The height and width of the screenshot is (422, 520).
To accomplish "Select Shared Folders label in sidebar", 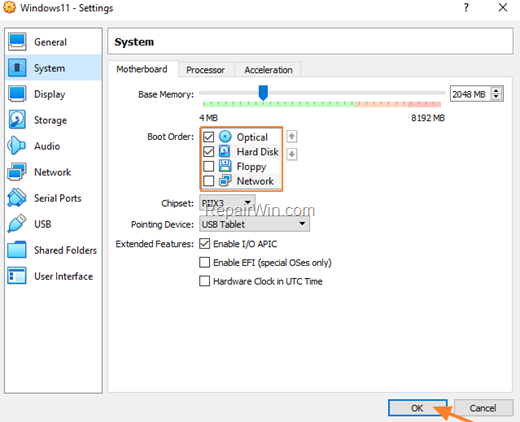I will coord(65,250).
